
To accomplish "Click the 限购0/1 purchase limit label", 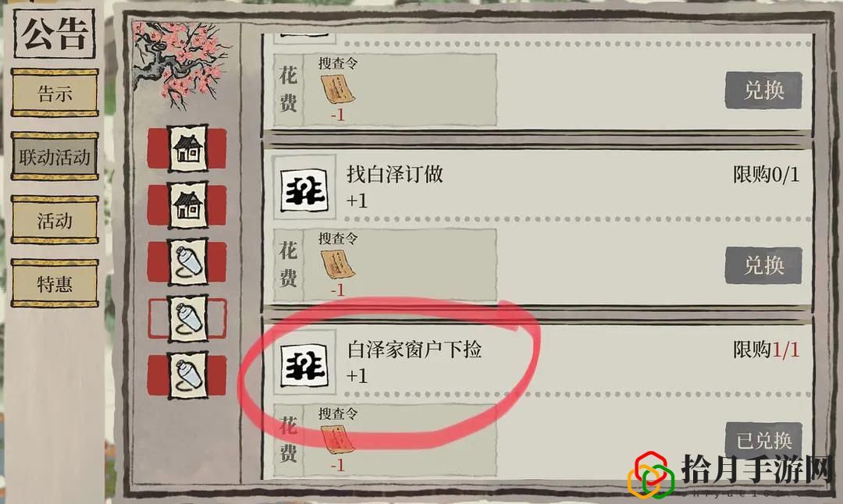I will coord(767,175).
